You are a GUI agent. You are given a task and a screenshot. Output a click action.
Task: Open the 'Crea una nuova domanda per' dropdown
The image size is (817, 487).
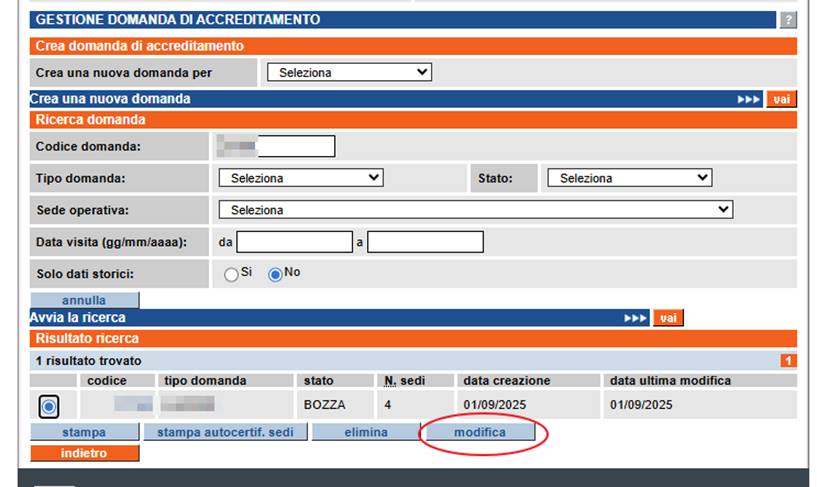(348, 72)
